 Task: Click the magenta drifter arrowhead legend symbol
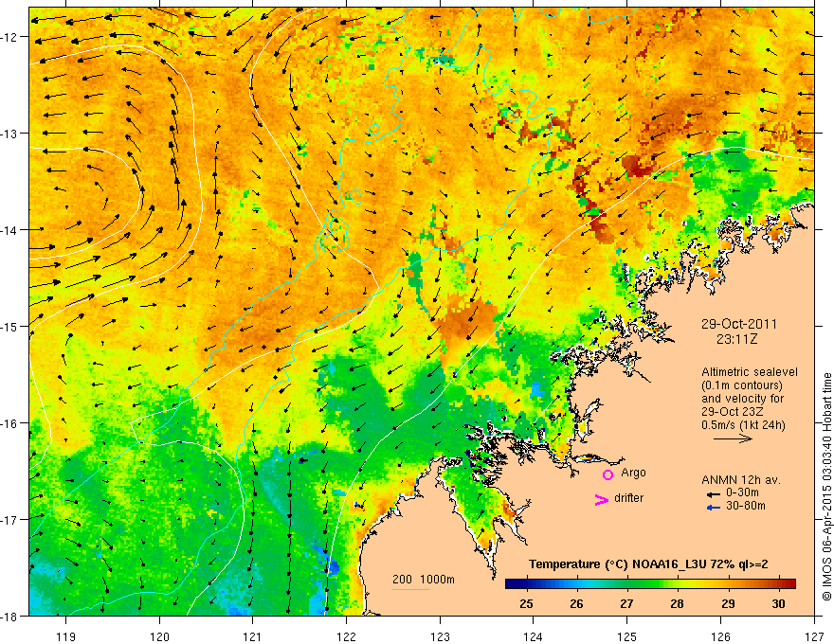601,499
